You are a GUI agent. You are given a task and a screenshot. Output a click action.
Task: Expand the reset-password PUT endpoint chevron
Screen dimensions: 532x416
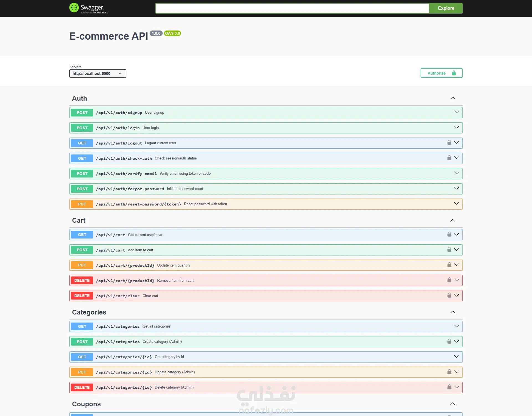click(x=456, y=204)
